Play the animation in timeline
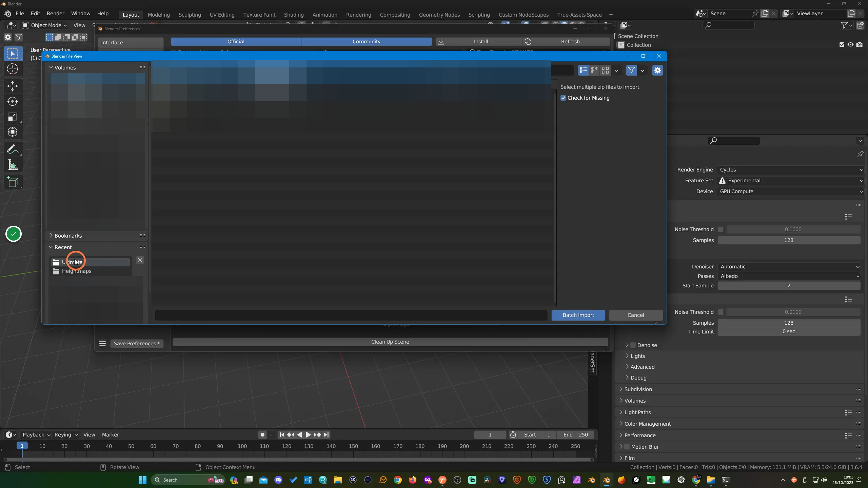This screenshot has width=868, height=488. 308,435
